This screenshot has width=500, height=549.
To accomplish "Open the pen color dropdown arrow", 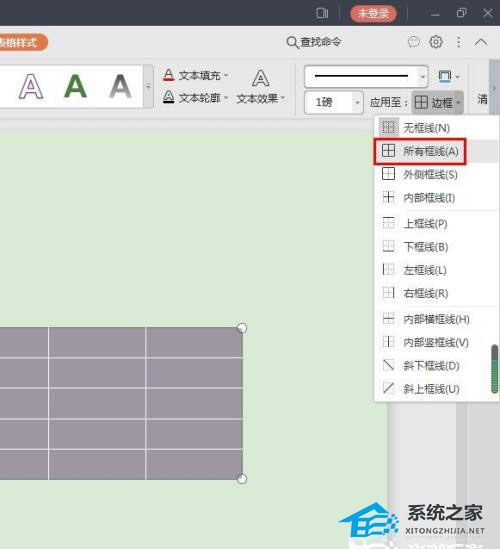I will pos(457,77).
